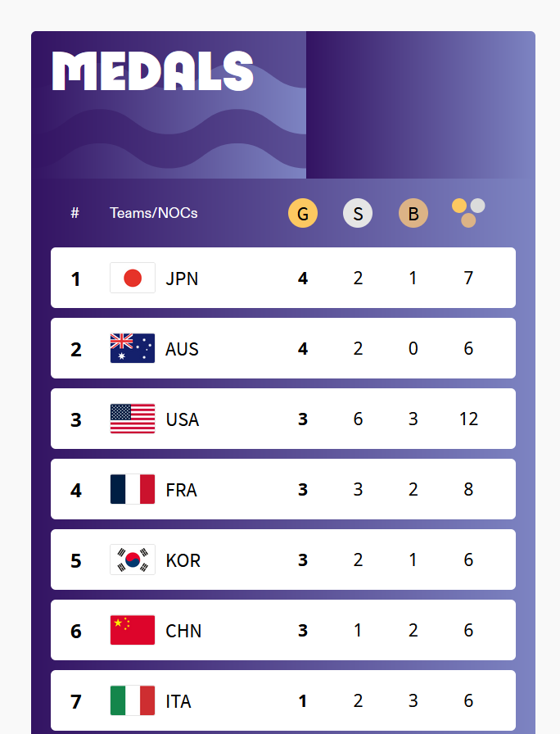The height and width of the screenshot is (734, 560).
Task: Select the KOR team name
Action: click(x=183, y=560)
